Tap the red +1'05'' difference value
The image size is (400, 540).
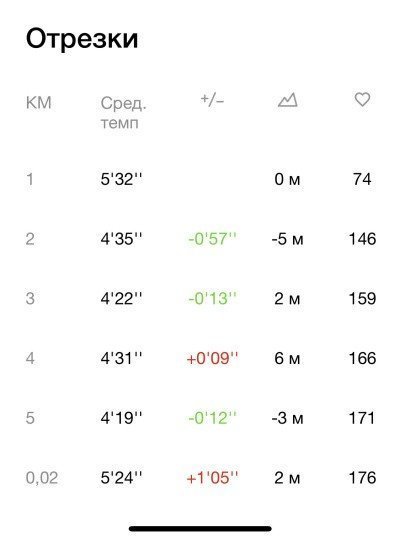212,478
